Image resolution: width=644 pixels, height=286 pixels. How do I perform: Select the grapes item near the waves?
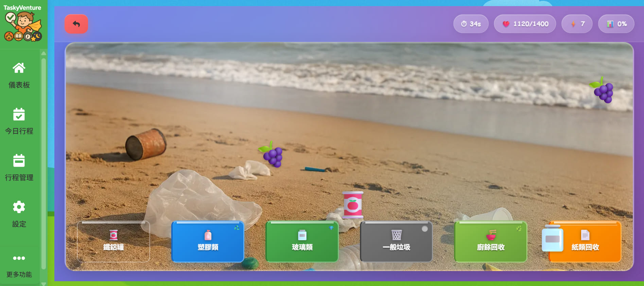click(602, 90)
